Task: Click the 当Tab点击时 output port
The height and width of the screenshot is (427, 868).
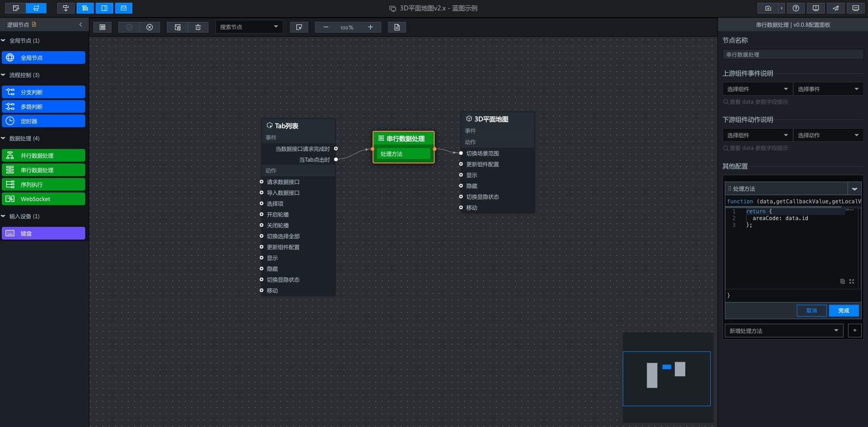Action: pyautogui.click(x=336, y=159)
